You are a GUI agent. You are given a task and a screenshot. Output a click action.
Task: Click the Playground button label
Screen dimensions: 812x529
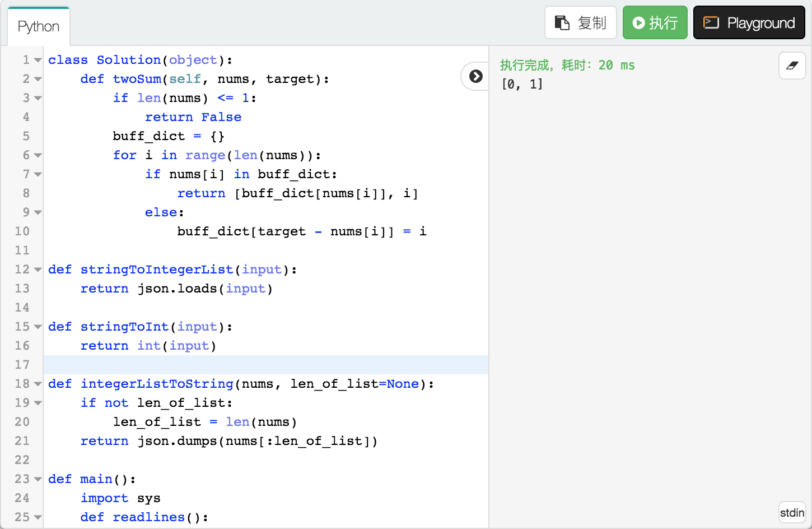[760, 23]
